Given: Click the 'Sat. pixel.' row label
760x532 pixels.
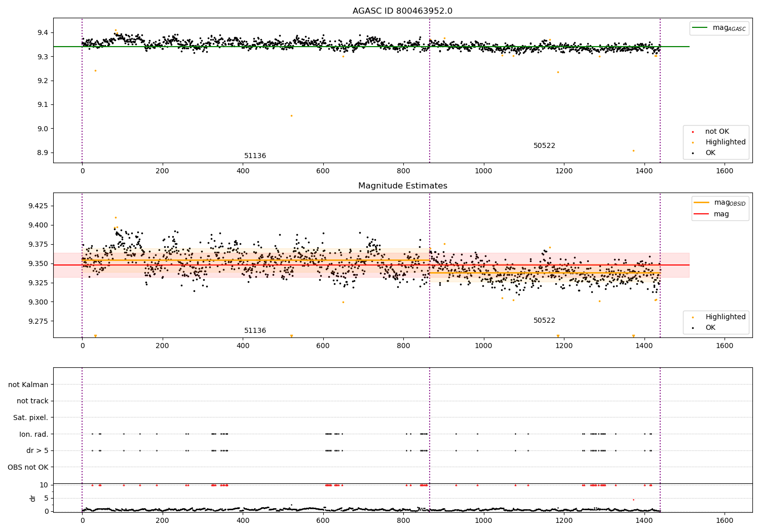Looking at the screenshot, I should 31,418.
